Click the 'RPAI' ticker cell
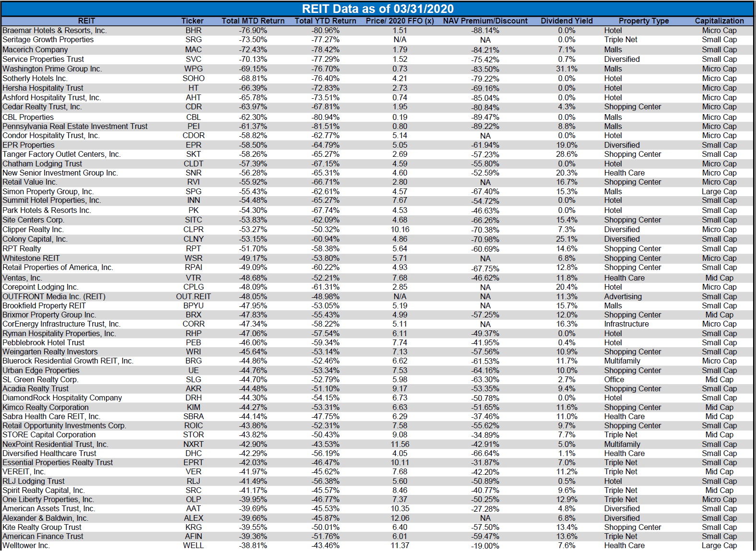This screenshot has height=551, width=756. click(x=193, y=268)
